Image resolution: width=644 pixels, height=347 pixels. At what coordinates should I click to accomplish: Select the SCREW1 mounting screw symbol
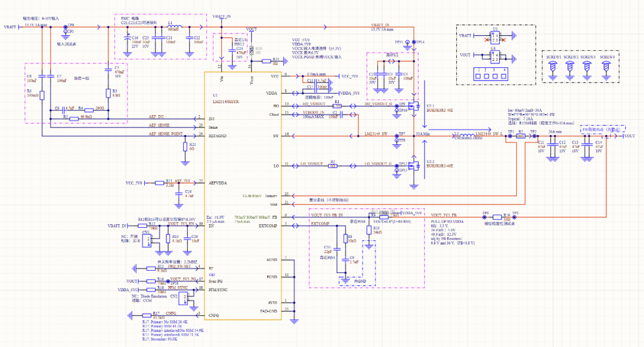pyautogui.click(x=553, y=66)
